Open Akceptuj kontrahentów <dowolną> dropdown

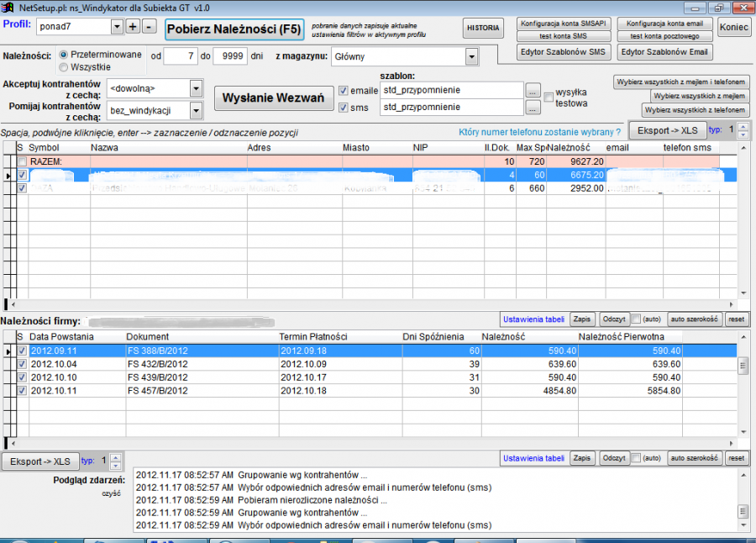(x=196, y=89)
